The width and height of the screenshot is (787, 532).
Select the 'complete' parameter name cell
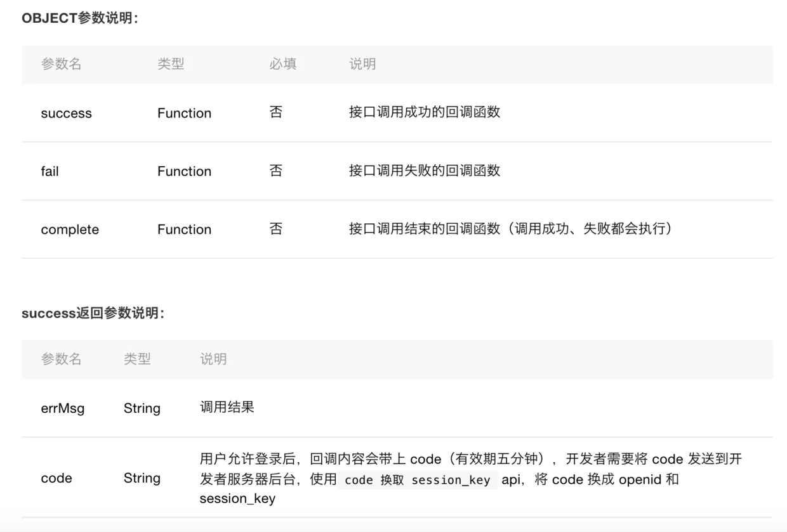click(x=70, y=230)
